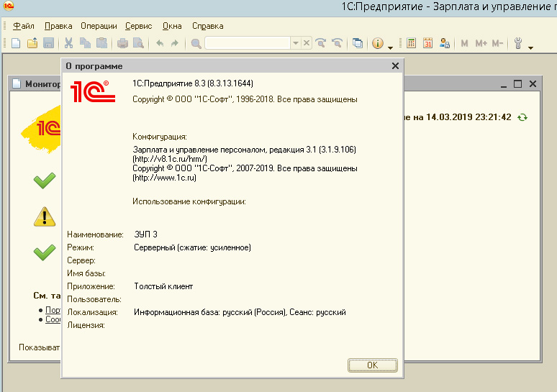Click the M memory button
Screen dimensions: 557x392
click(x=464, y=43)
